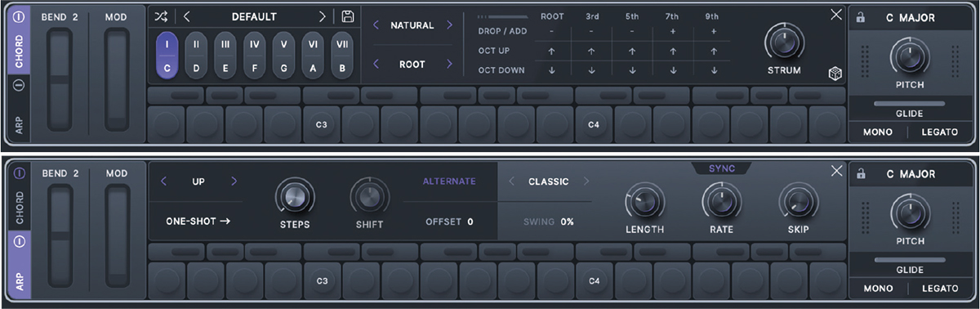Toggle ROOT drop/add value
Image resolution: width=980 pixels, height=309 pixels.
pos(552,32)
